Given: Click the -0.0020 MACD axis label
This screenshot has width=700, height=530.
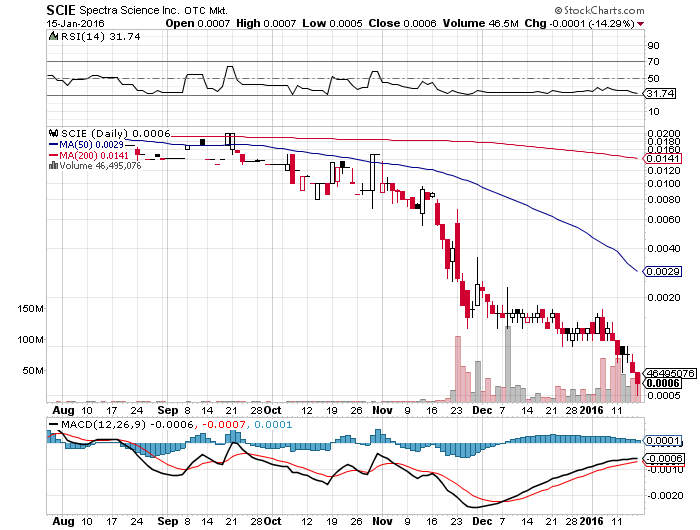Looking at the screenshot, I should point(666,496).
